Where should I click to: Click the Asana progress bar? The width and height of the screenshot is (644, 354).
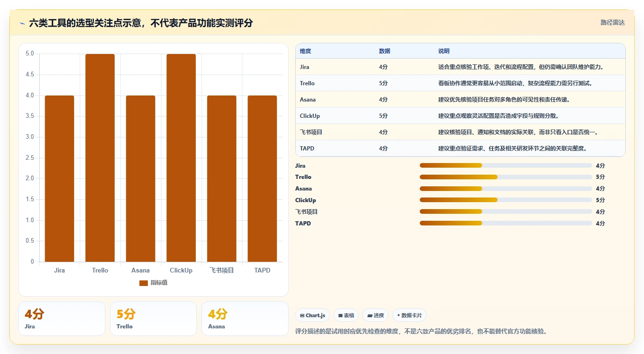[506, 189]
